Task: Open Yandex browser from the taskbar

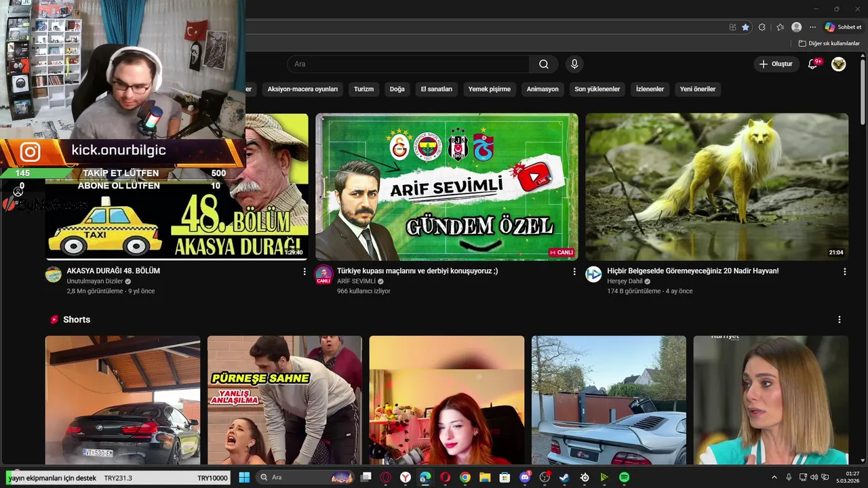Action: [x=406, y=477]
